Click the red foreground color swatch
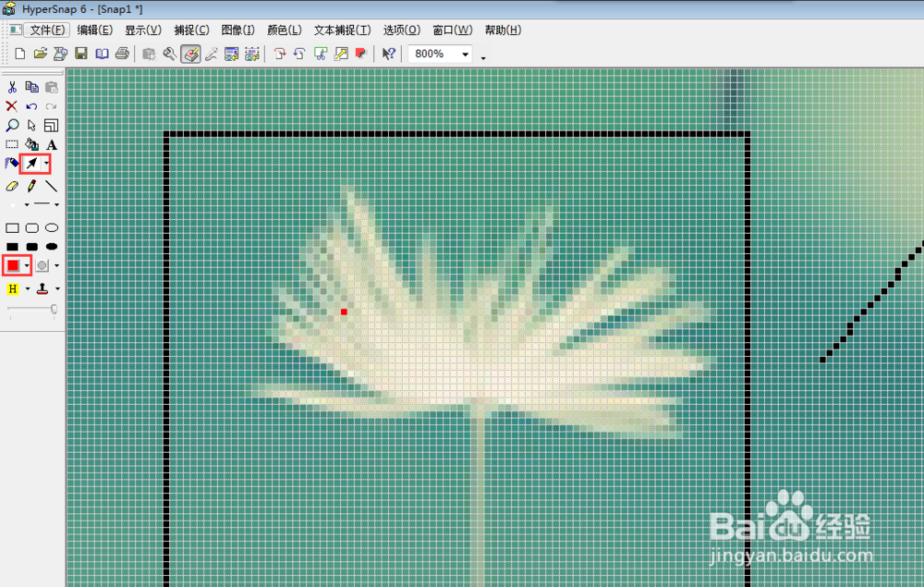924x587 pixels. pos(12,266)
